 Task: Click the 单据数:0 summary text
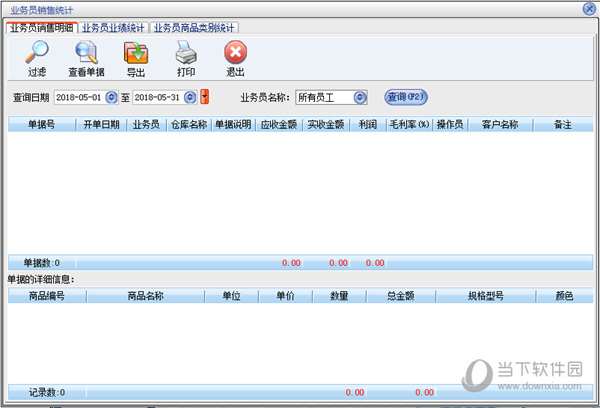(x=41, y=263)
